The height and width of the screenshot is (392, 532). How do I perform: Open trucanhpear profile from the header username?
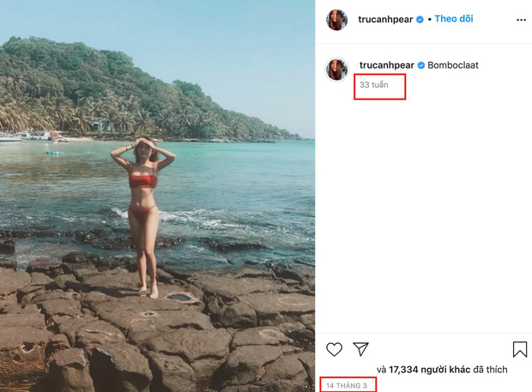click(386, 19)
